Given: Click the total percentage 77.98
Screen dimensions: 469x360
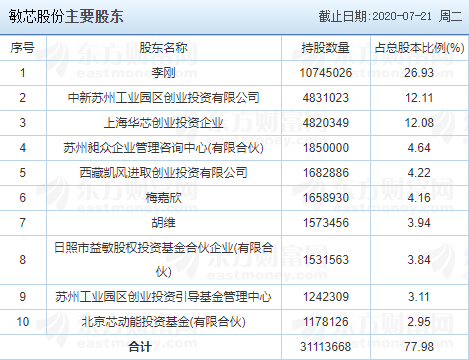Looking at the screenshot, I should click(x=419, y=347).
